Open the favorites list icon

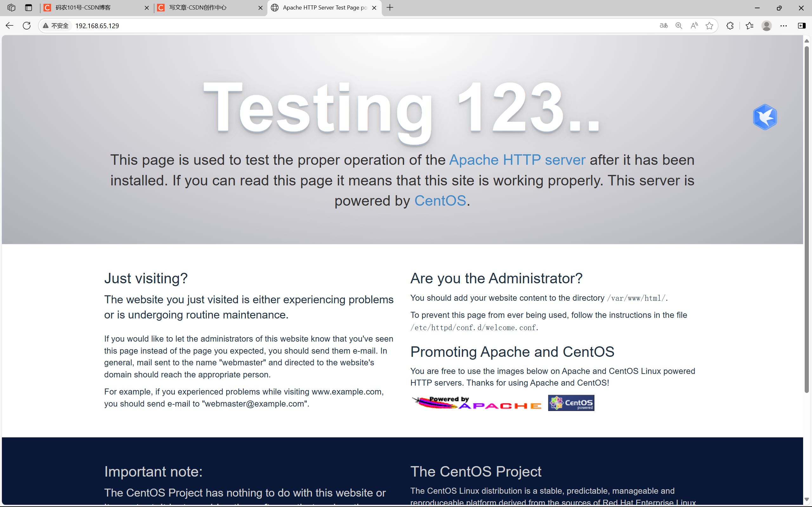749,25
